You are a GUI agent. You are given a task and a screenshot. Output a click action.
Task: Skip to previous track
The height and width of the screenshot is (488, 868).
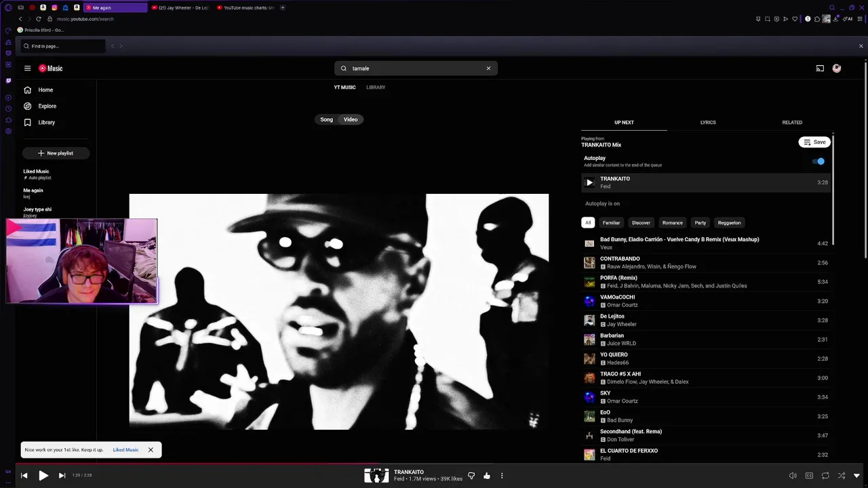pyautogui.click(x=24, y=476)
